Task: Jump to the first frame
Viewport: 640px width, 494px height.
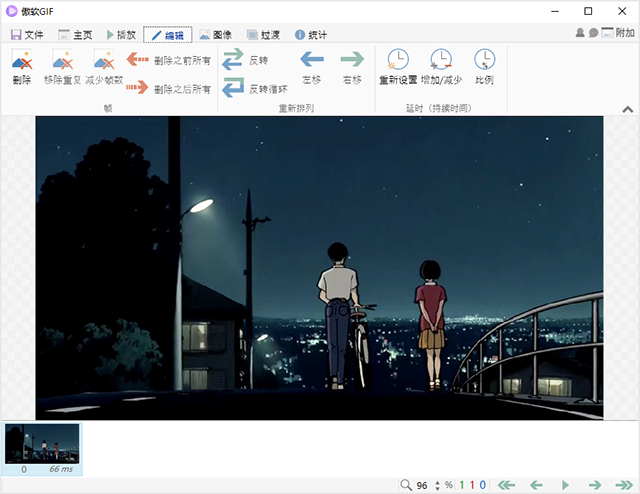Action: click(x=506, y=485)
